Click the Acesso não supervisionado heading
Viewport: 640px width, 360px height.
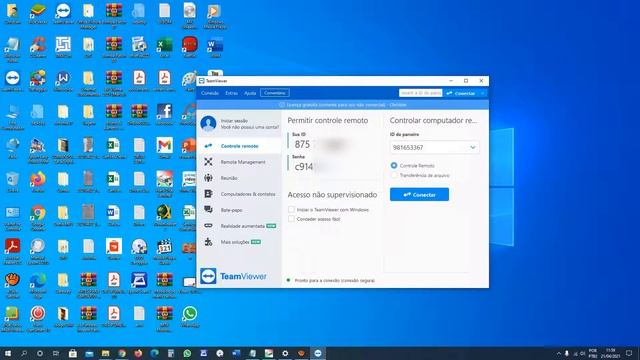pos(332,195)
